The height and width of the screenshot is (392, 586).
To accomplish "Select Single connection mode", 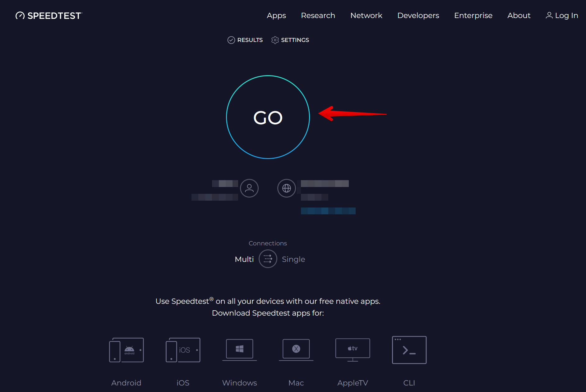I will [293, 259].
